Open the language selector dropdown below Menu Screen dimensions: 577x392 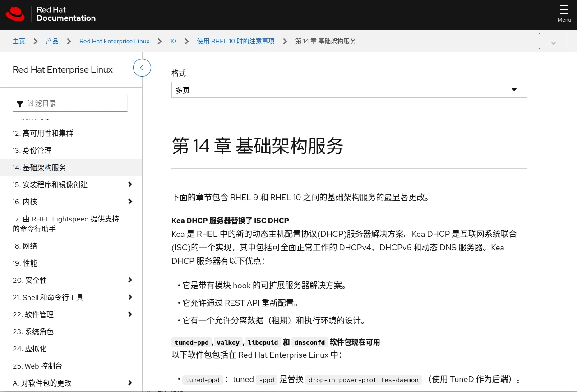tap(553, 41)
